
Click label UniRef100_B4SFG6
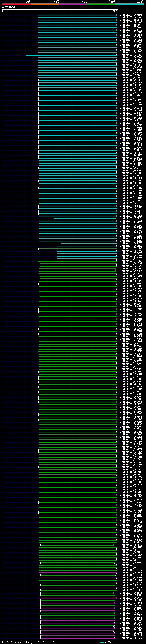pyautogui.click(x=131, y=261)
